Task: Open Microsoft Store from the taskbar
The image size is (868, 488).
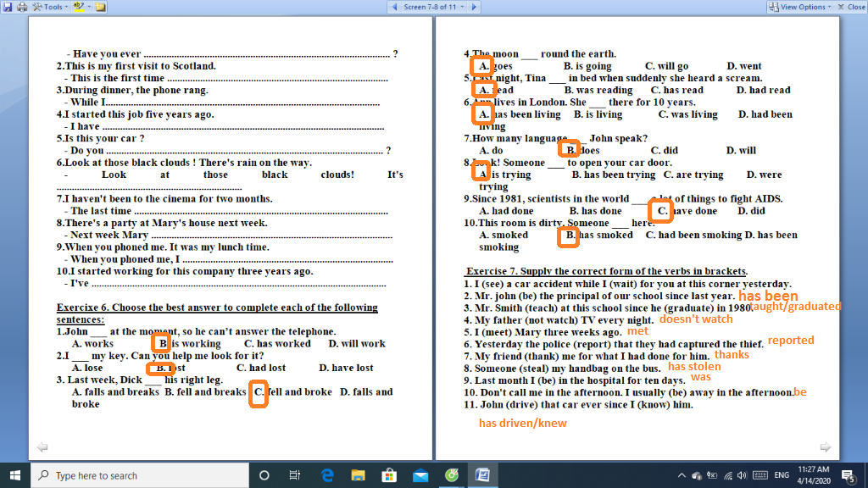Action: point(389,475)
